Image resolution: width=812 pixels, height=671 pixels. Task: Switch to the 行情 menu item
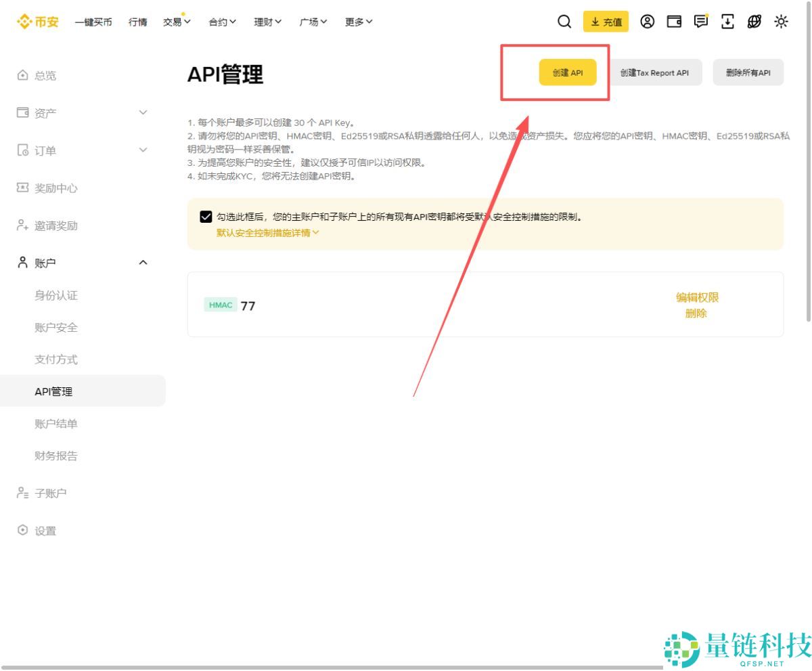click(x=137, y=22)
